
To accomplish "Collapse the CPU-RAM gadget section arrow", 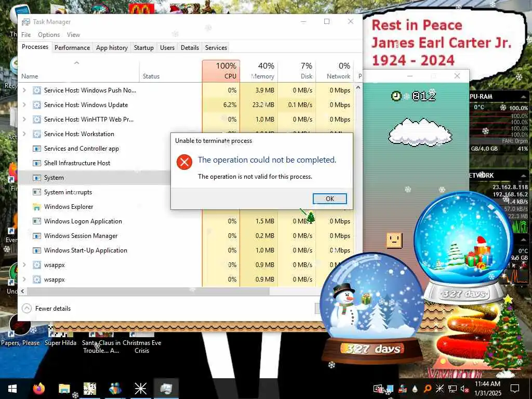I will [x=524, y=97].
